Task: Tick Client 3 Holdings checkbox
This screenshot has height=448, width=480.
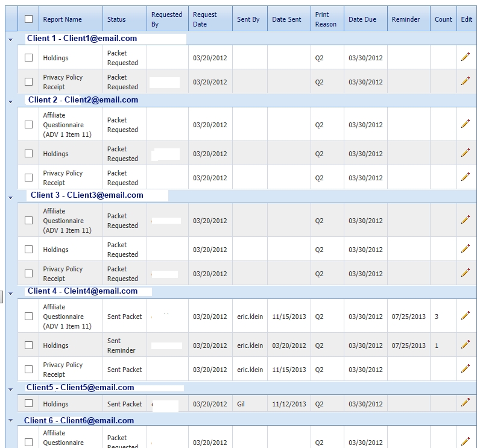Action: click(x=28, y=249)
